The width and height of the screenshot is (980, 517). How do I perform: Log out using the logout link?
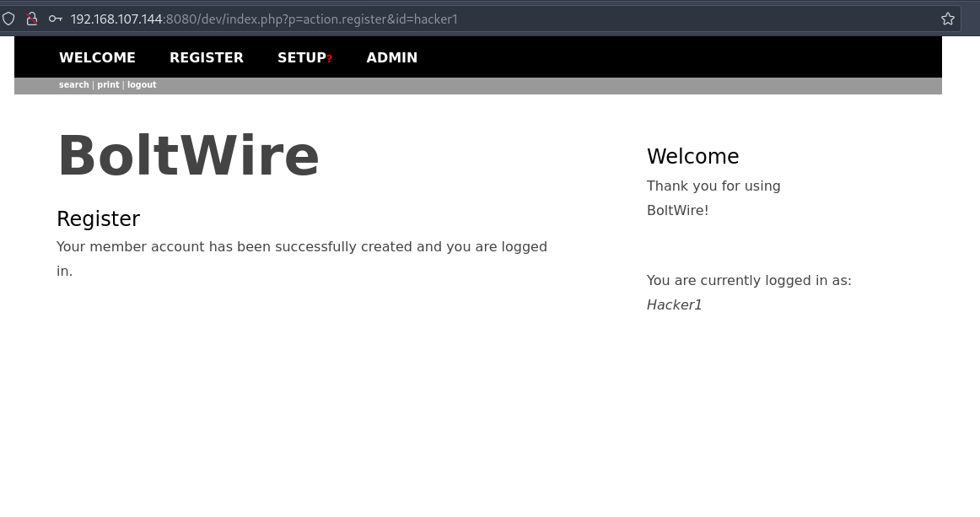142,84
